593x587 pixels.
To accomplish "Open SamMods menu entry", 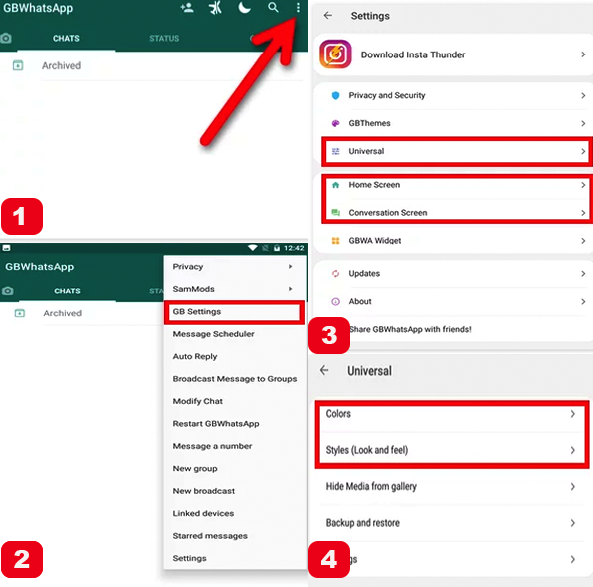I will pos(235,289).
